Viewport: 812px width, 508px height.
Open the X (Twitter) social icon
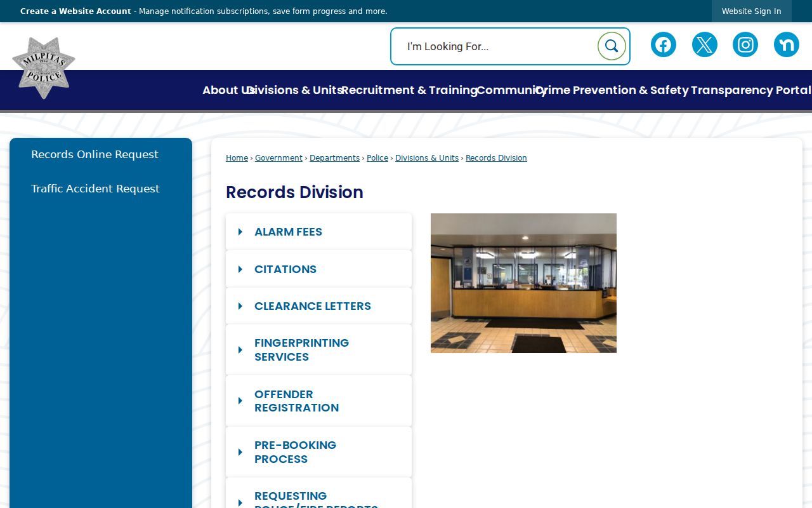click(x=704, y=44)
